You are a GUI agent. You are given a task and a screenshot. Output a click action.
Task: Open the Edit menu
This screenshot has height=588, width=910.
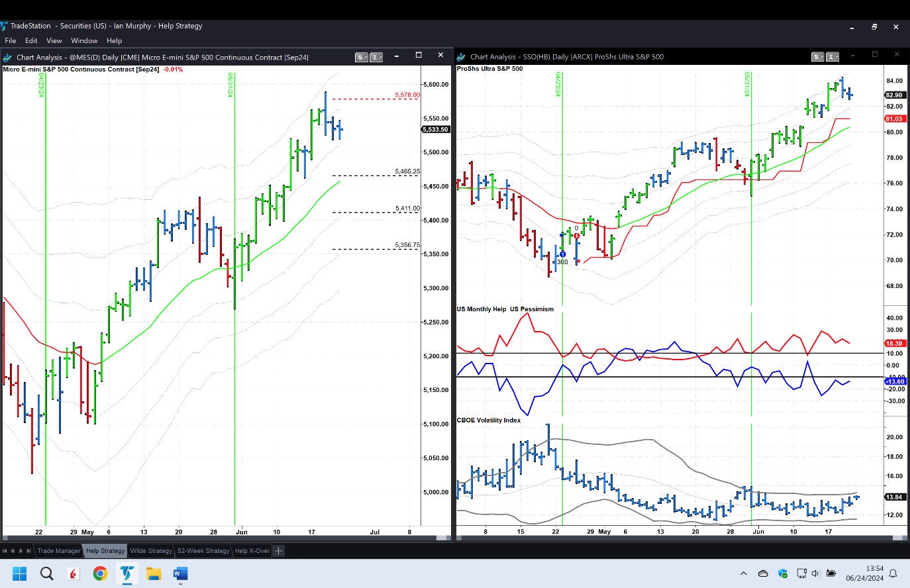31,40
